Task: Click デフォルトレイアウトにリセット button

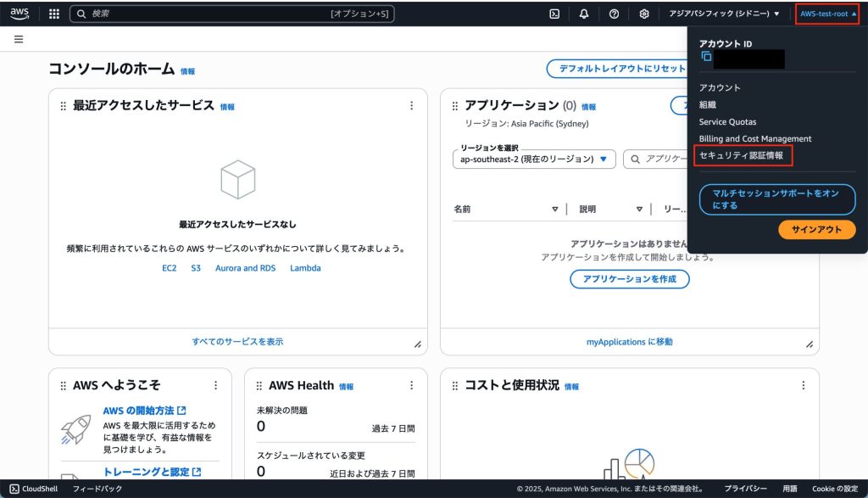Action: 617,69
